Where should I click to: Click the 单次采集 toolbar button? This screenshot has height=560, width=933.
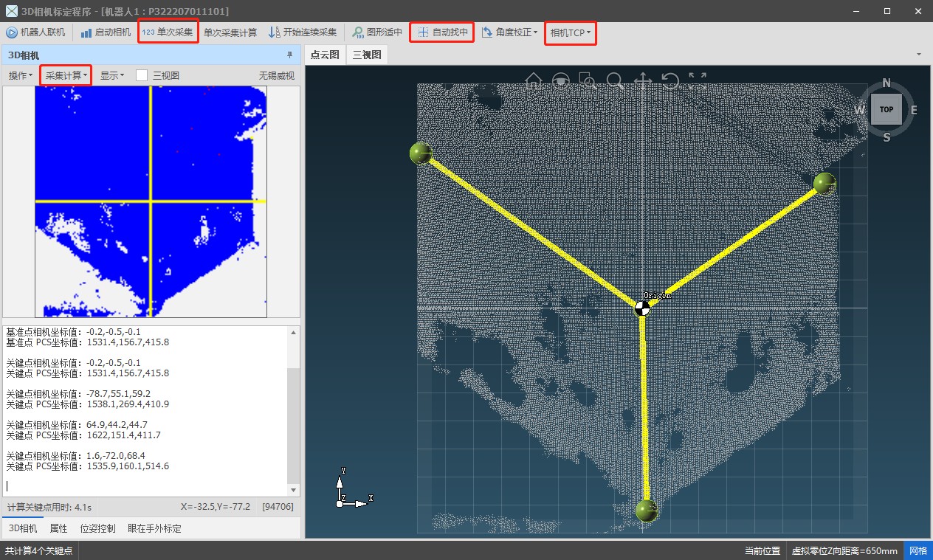[168, 32]
